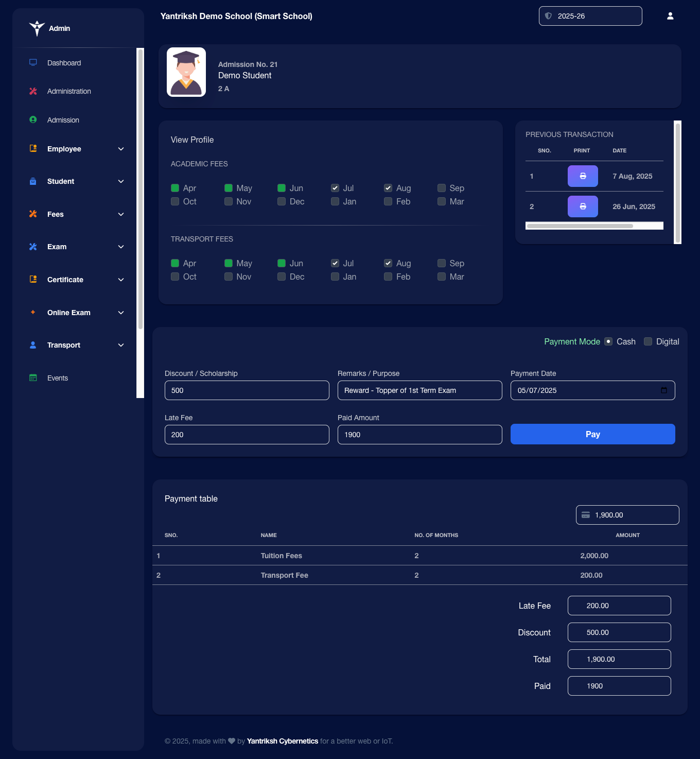Image resolution: width=700 pixels, height=759 pixels.
Task: Uncheck the Jul academic fees checkbox
Action: pyautogui.click(x=335, y=188)
